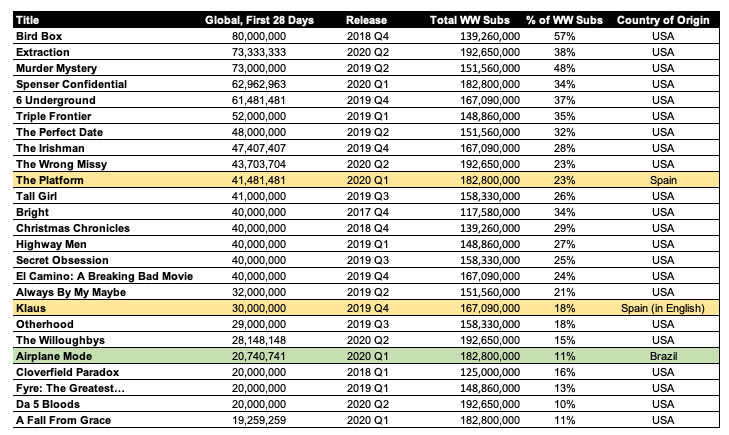Select the highlighted The Platform title cell
This screenshot has height=435, width=729.
pos(50,180)
